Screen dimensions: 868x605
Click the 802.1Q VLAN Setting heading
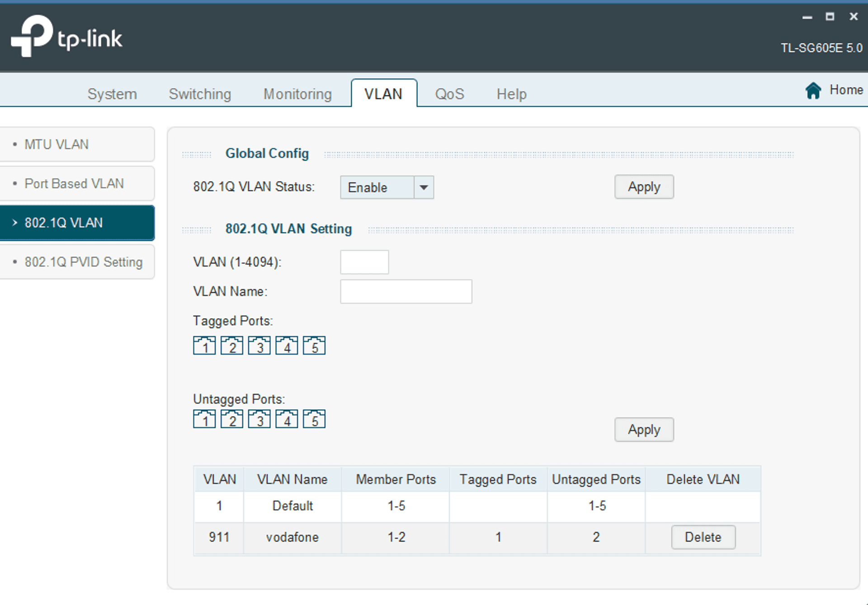coord(288,229)
